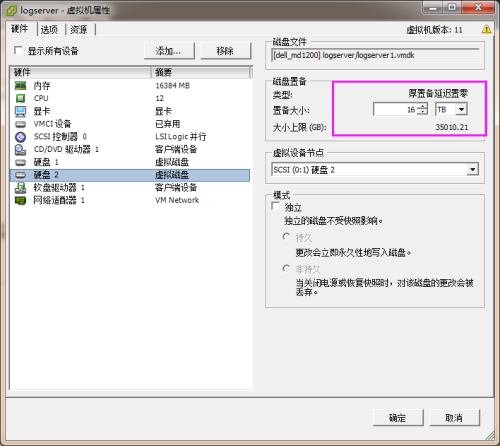Toggle the 显示所有设备 checkbox

[x=18, y=50]
